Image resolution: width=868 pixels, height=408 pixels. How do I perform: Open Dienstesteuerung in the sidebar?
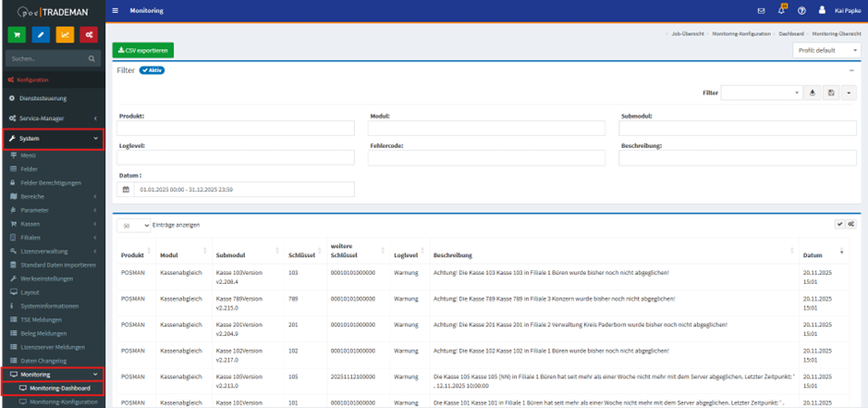click(x=43, y=98)
